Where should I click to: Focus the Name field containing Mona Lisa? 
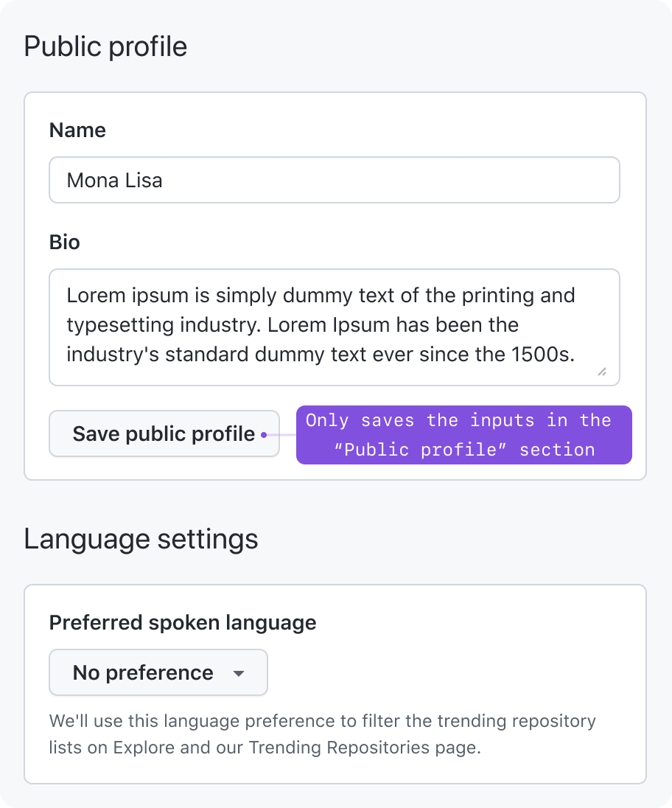(335, 180)
